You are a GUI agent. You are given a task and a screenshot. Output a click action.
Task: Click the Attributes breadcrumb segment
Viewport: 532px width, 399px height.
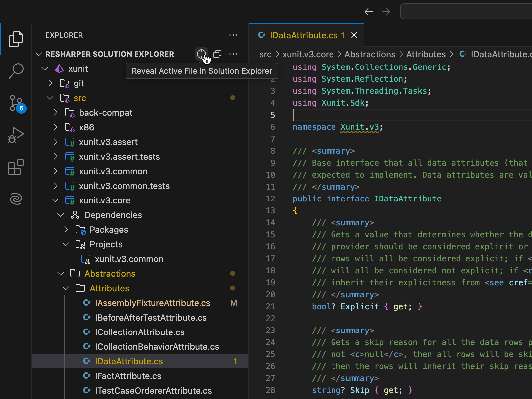(x=426, y=54)
